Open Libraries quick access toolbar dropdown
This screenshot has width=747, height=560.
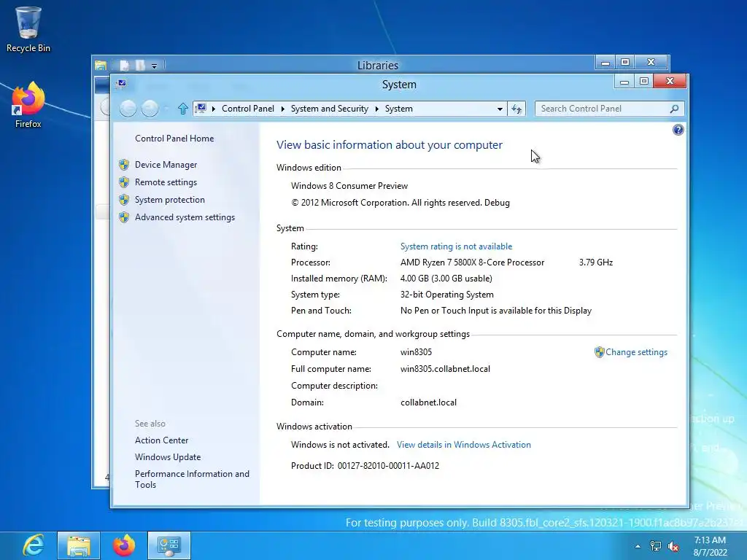click(x=155, y=66)
